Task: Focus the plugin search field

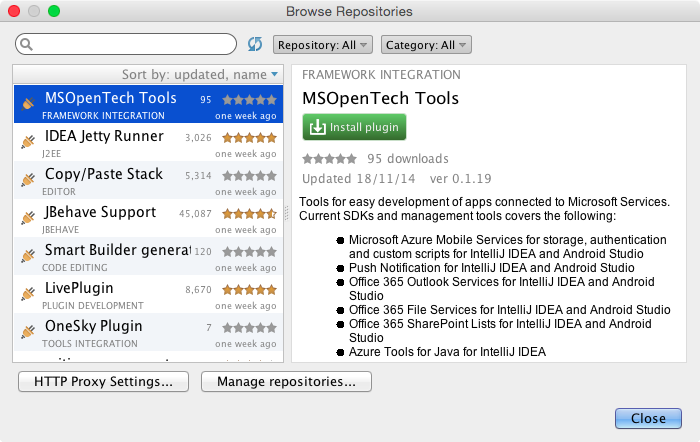Action: (126, 44)
